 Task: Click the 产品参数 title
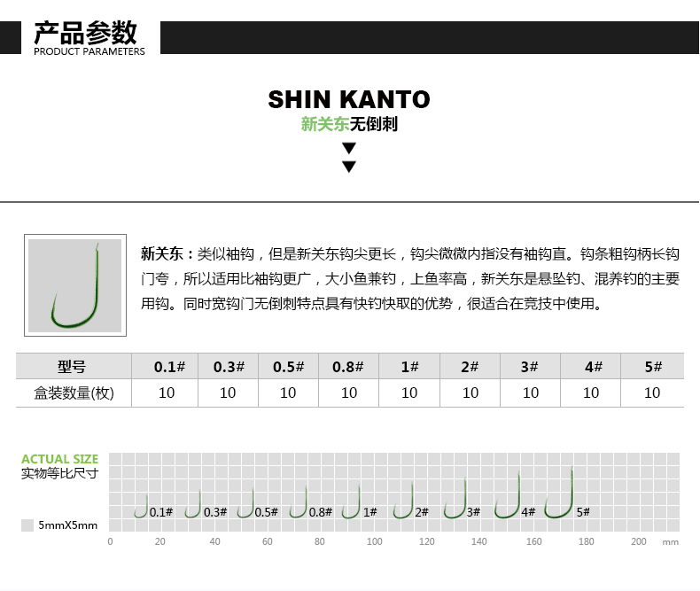85,32
